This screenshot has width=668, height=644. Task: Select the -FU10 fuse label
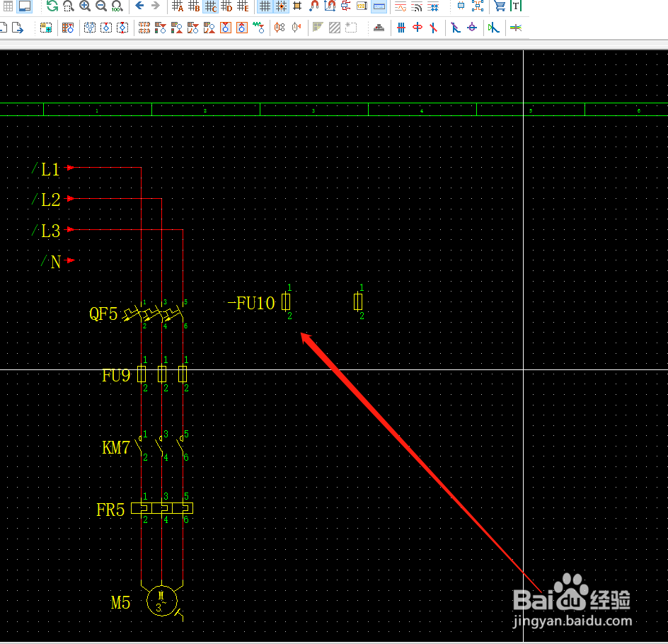(251, 304)
